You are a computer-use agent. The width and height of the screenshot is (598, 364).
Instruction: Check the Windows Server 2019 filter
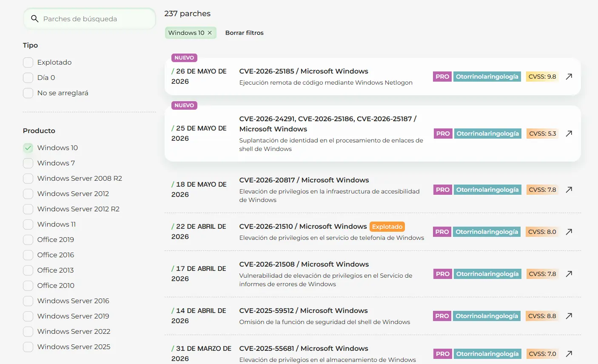click(x=28, y=316)
